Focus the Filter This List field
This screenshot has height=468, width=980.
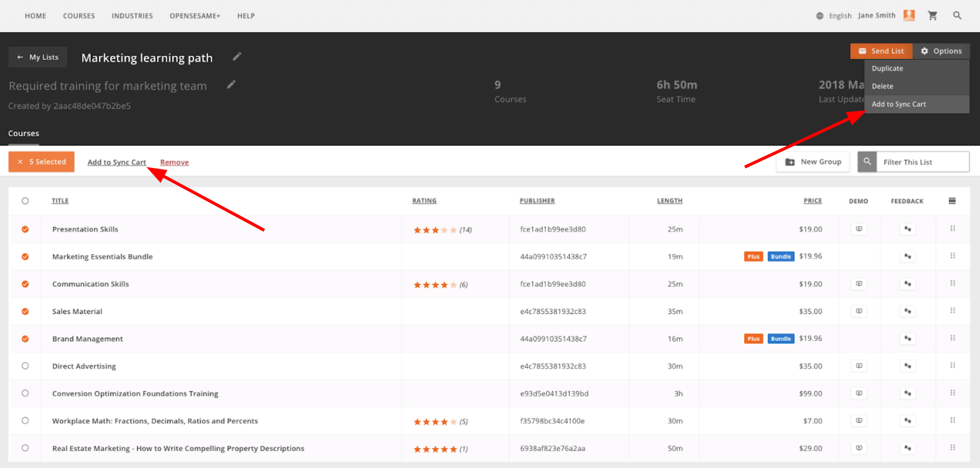[x=922, y=162]
